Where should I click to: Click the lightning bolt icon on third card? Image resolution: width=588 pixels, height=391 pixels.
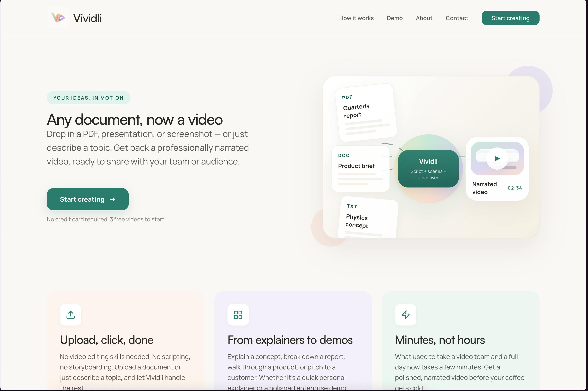pyautogui.click(x=405, y=314)
